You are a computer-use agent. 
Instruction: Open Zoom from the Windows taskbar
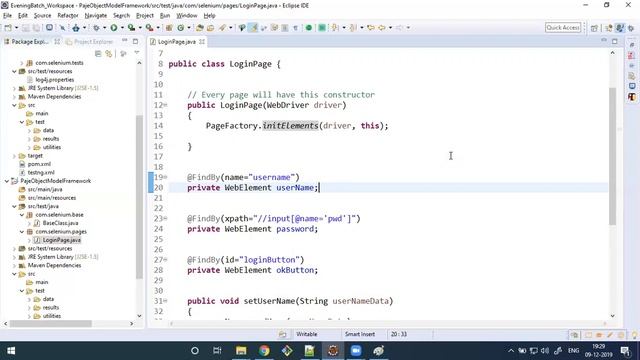tap(356, 351)
